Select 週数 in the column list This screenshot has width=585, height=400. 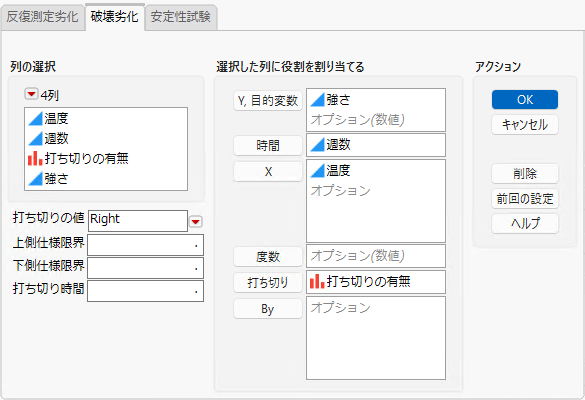click(56, 138)
